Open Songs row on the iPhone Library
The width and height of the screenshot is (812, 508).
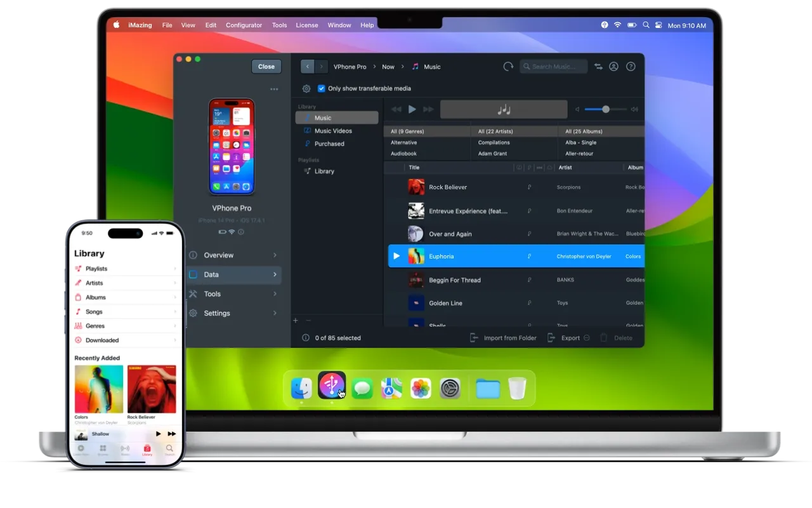[126, 312]
